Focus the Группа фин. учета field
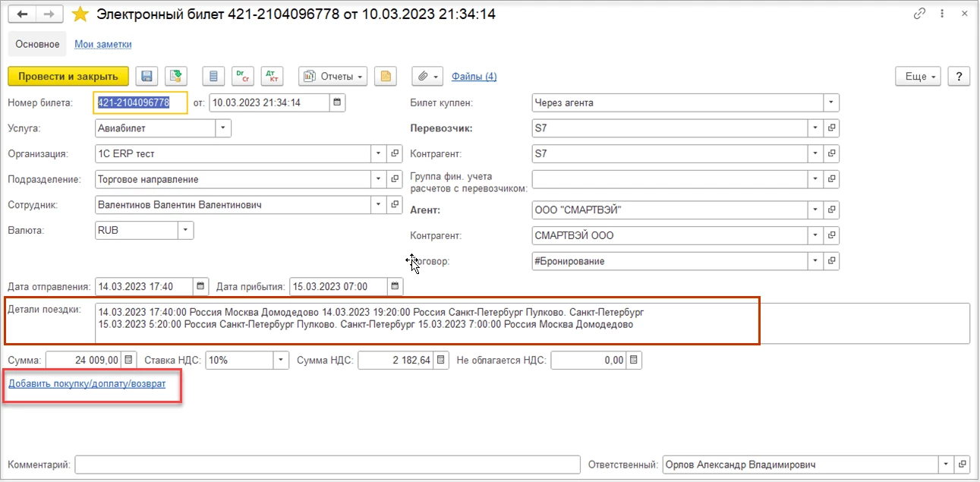This screenshot has height=482, width=980. tap(670, 179)
